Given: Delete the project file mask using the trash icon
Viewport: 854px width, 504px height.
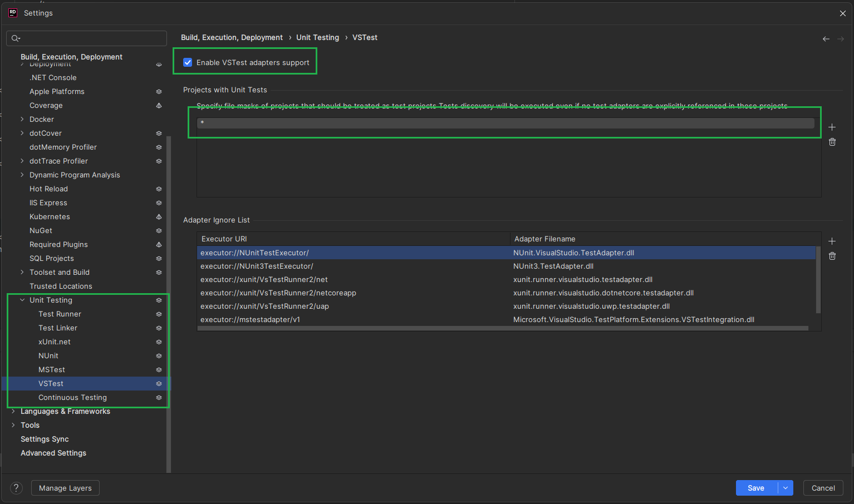Looking at the screenshot, I should (x=832, y=142).
